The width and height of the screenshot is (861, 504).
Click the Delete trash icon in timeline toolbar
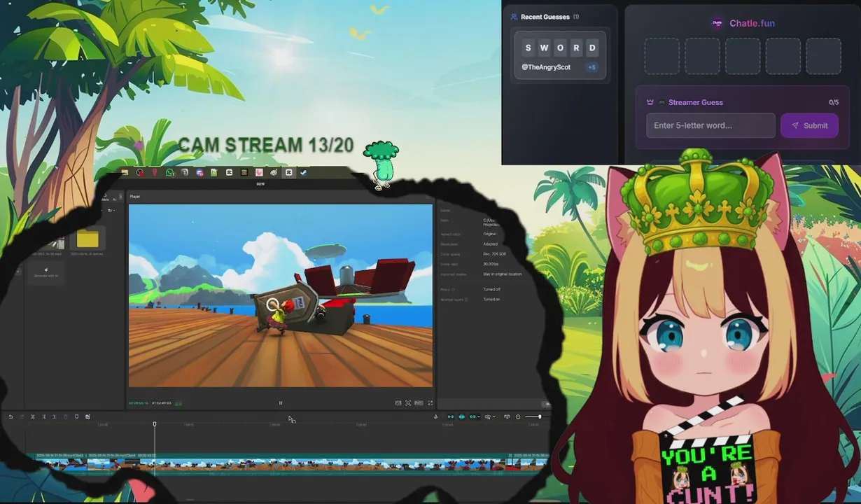pos(66,416)
